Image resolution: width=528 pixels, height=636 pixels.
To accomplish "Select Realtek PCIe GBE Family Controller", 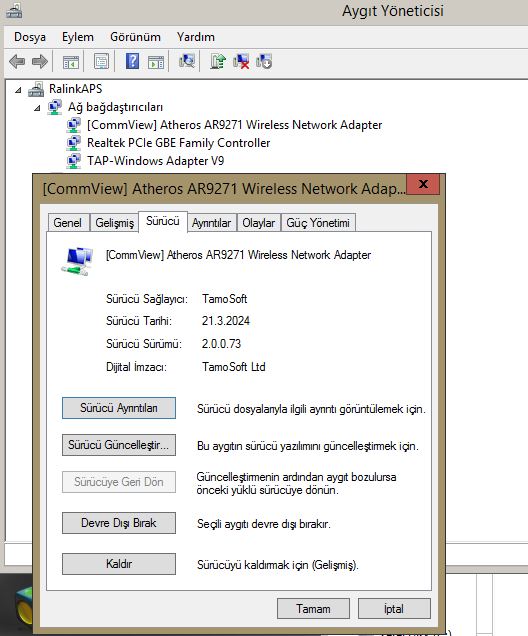I will [178, 143].
